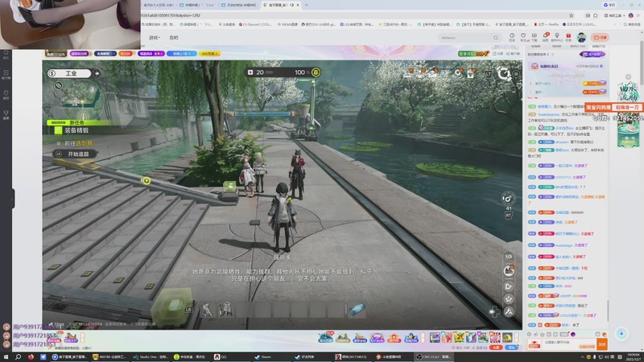Open the OBS window in taskbar
644x362 pixels.
433,357
